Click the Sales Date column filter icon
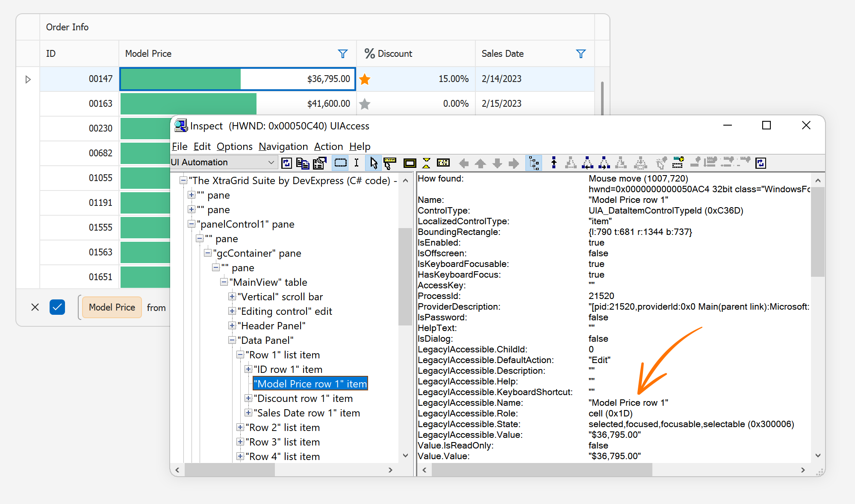Viewport: 855px width, 504px height. [581, 54]
